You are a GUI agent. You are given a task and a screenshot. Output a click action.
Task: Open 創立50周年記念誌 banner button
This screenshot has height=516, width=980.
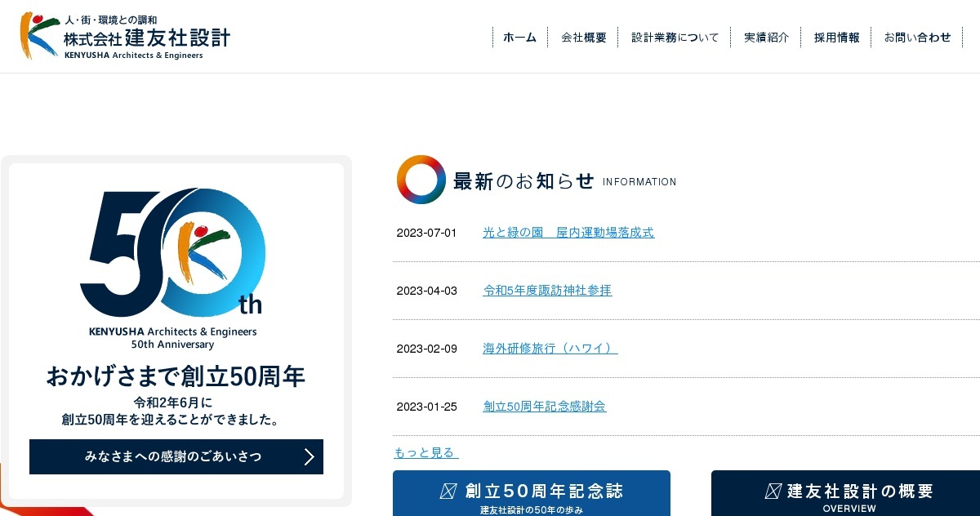[x=532, y=493]
